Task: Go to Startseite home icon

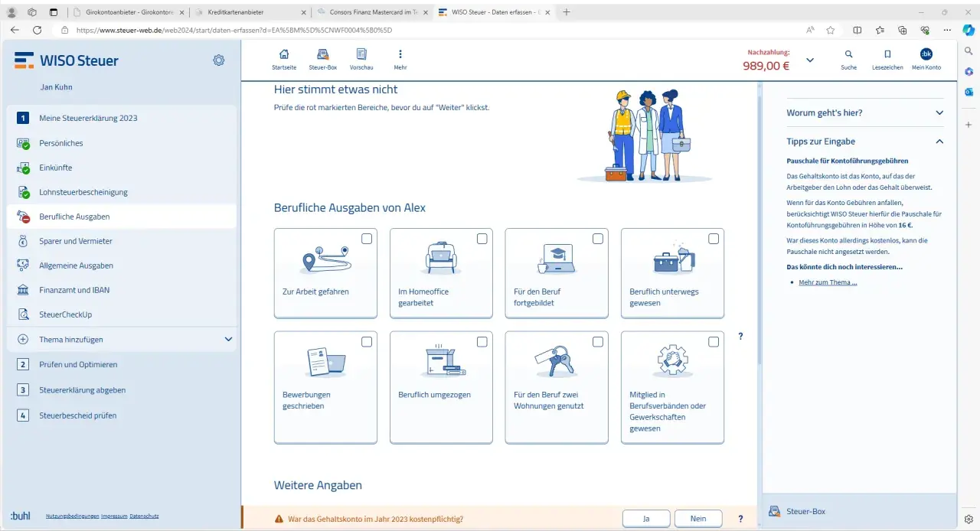Action: [x=284, y=54]
